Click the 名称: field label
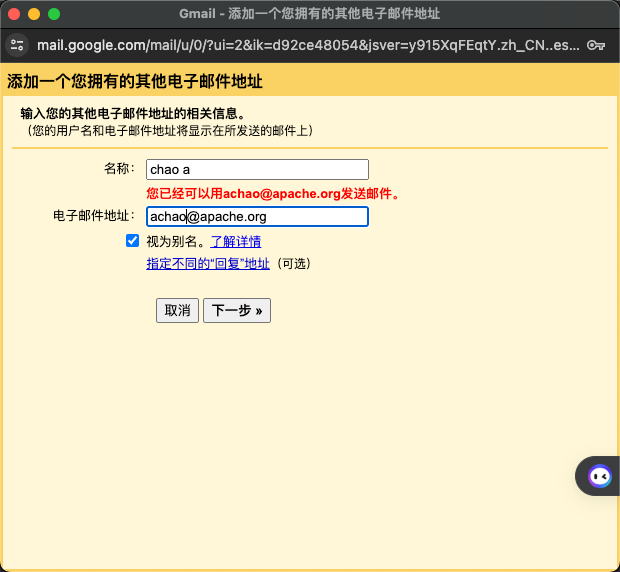This screenshot has width=620, height=572. pyautogui.click(x=119, y=169)
